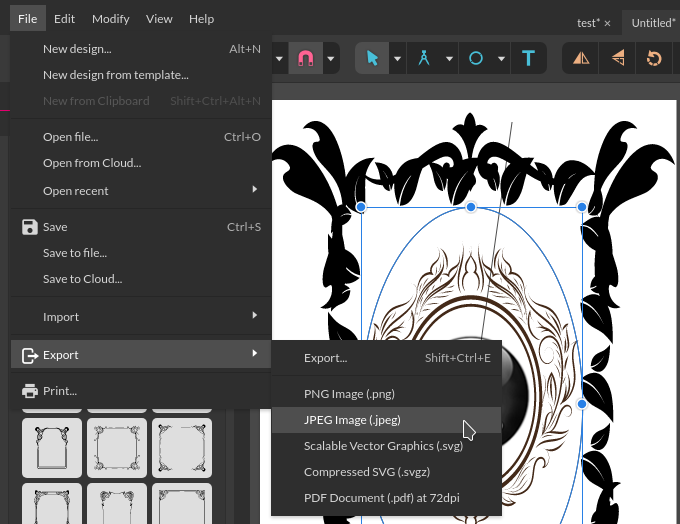Export as PDF Document at 72dpi
680x524 pixels.
pos(386,498)
